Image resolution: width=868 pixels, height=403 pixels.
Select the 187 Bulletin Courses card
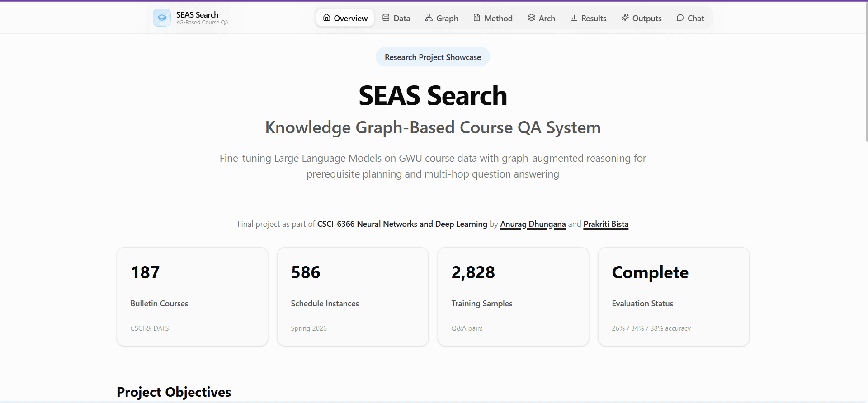[192, 296]
